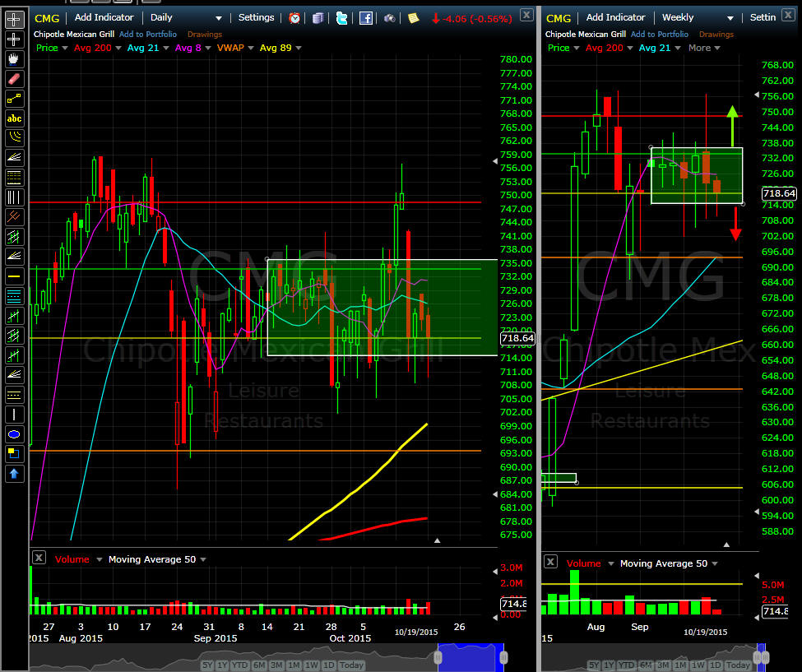The height and width of the screenshot is (672, 802).
Task: Open the yellow sticky note icon
Action: pos(413,17)
